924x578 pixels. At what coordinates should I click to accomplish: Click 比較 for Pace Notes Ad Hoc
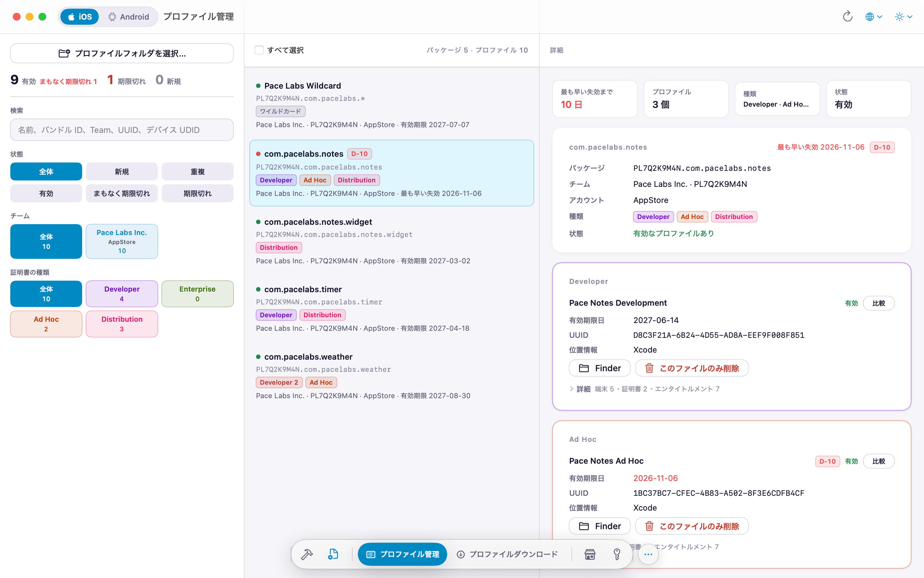[878, 461]
